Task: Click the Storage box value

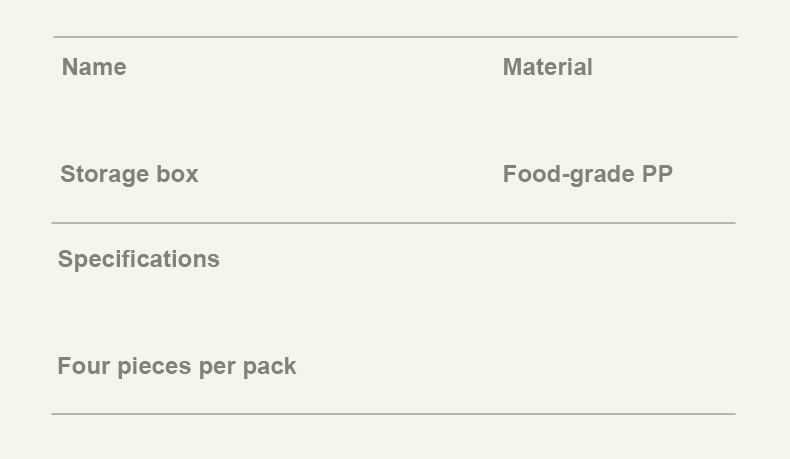Action: [129, 174]
